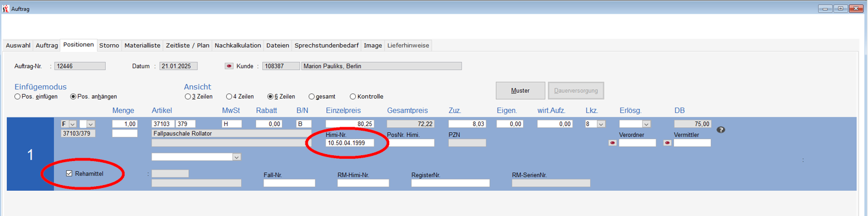
Task: Open the Zeitliste / Plan tab
Action: pos(188,45)
